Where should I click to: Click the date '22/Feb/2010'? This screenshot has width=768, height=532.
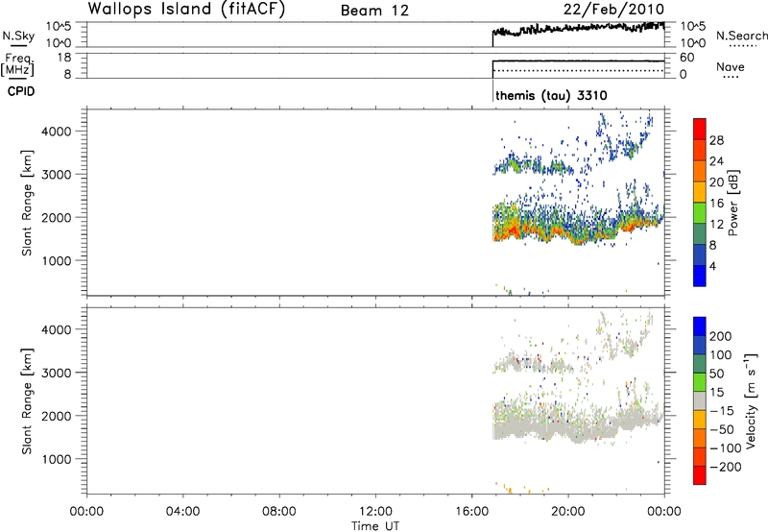tap(613, 10)
